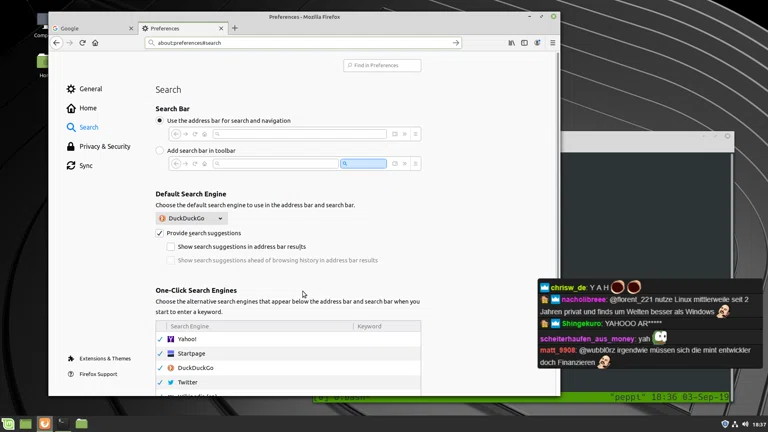The width and height of the screenshot is (768, 432).
Task: Open Home preferences category
Action: click(81, 108)
